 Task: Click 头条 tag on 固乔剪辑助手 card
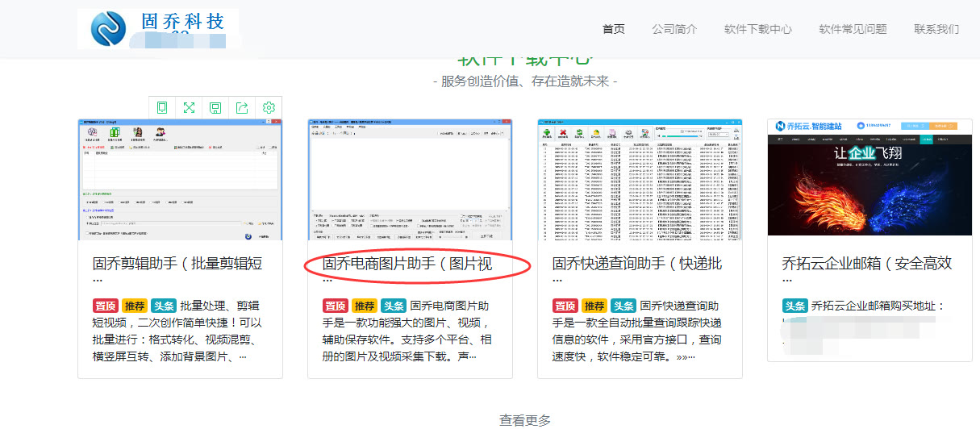[164, 306]
